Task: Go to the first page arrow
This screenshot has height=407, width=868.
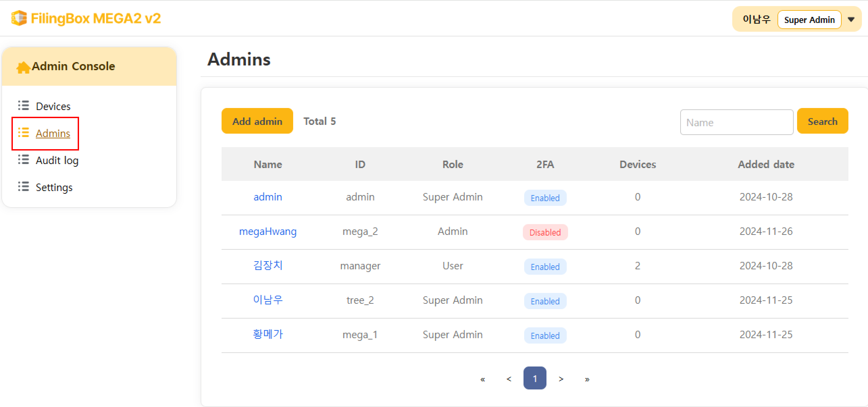Action: (483, 379)
